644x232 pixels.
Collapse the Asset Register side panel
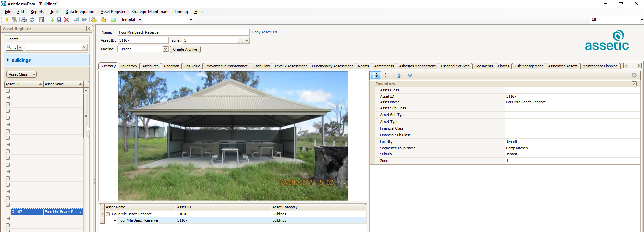pyautogui.click(x=89, y=29)
